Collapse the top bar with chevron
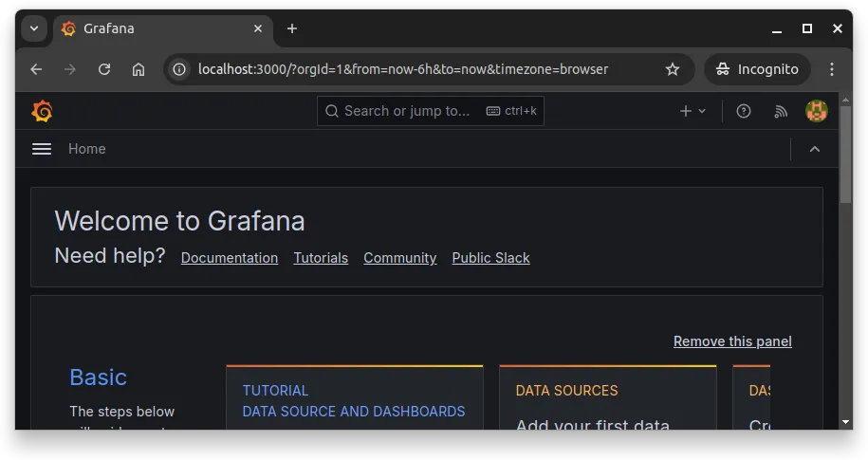This screenshot has height=460, width=868. coord(814,149)
